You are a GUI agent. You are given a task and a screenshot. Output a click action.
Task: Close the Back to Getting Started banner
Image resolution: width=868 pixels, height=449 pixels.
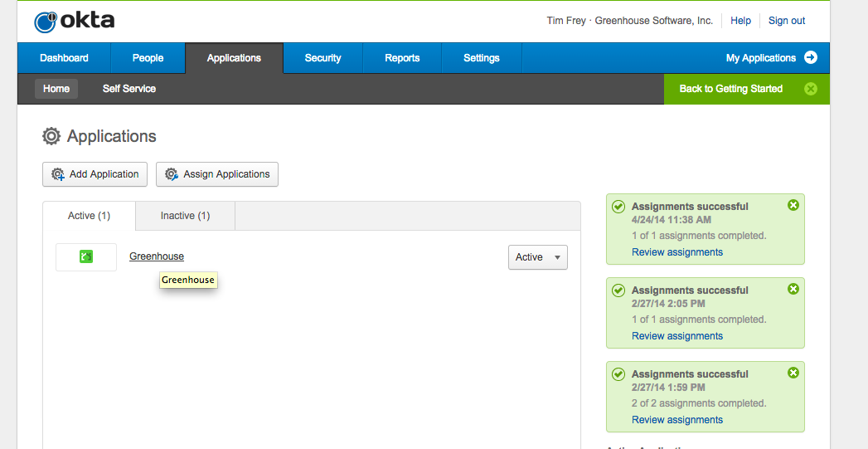811,89
